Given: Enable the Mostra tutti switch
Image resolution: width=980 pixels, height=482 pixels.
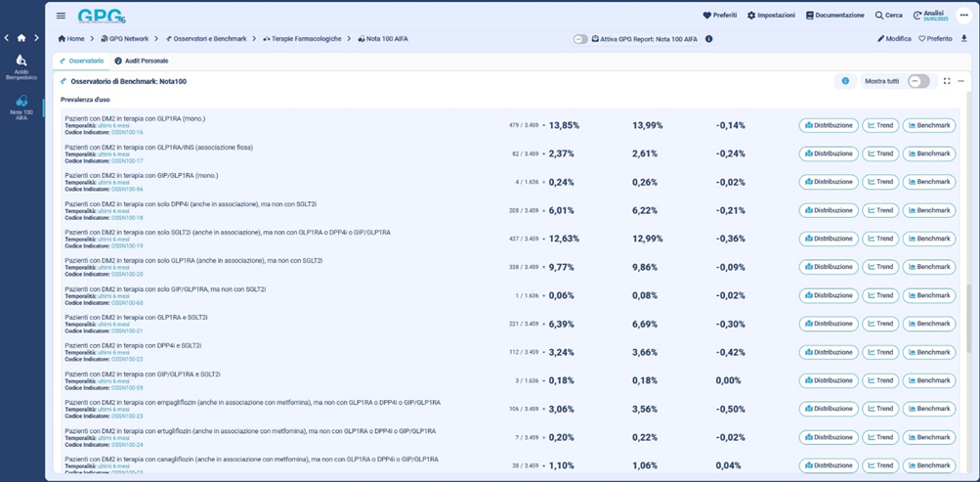Looking at the screenshot, I should point(918,81).
